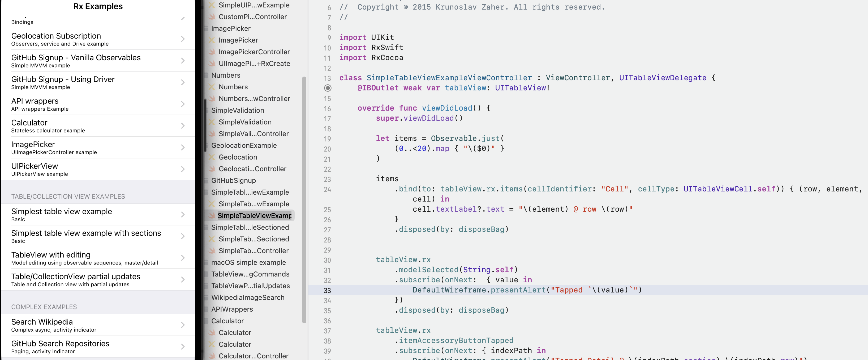Click the storyboard icon for SimpleTab…Sectioned
868x360 pixels.
tap(212, 239)
